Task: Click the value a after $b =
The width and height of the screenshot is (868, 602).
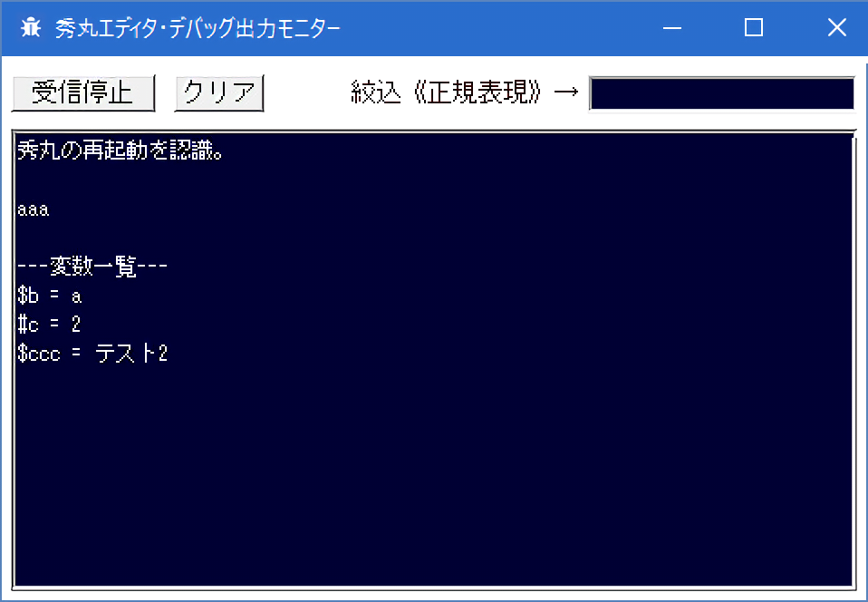Action: click(x=76, y=296)
